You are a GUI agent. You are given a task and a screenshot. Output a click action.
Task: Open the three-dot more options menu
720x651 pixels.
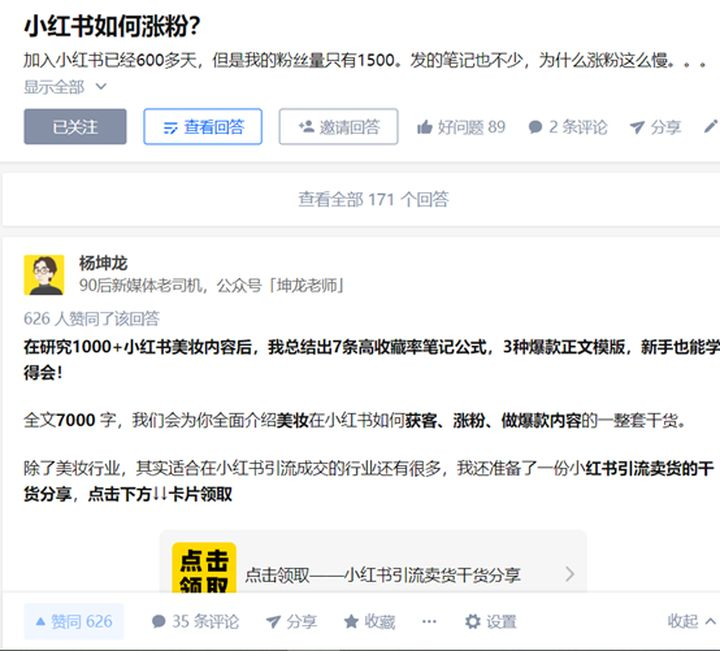429,622
